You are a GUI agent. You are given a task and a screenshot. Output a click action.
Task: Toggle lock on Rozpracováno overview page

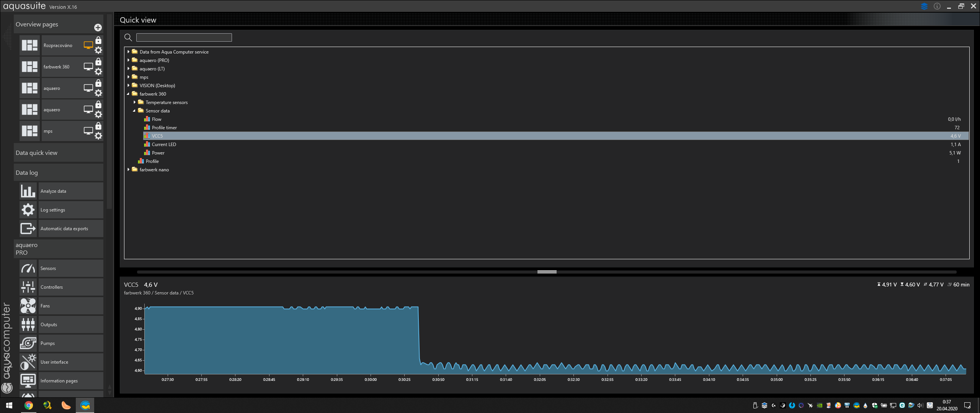(x=98, y=40)
